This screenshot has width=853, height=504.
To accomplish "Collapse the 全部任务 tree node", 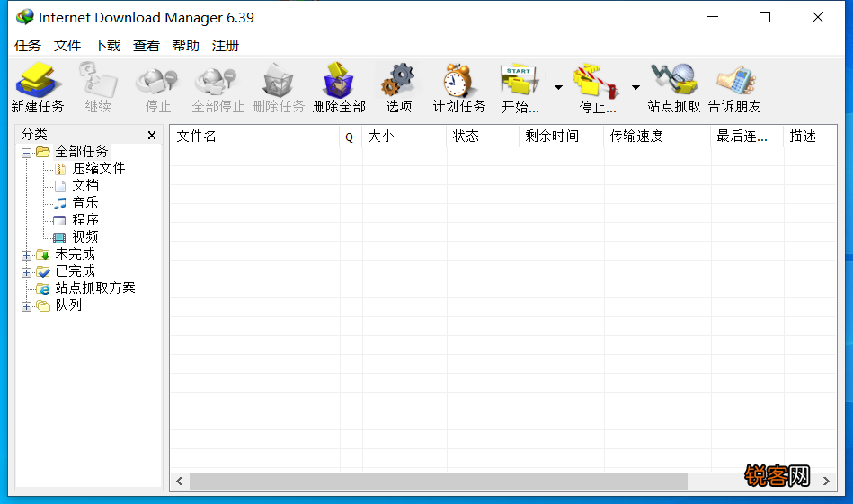I will [x=26, y=153].
